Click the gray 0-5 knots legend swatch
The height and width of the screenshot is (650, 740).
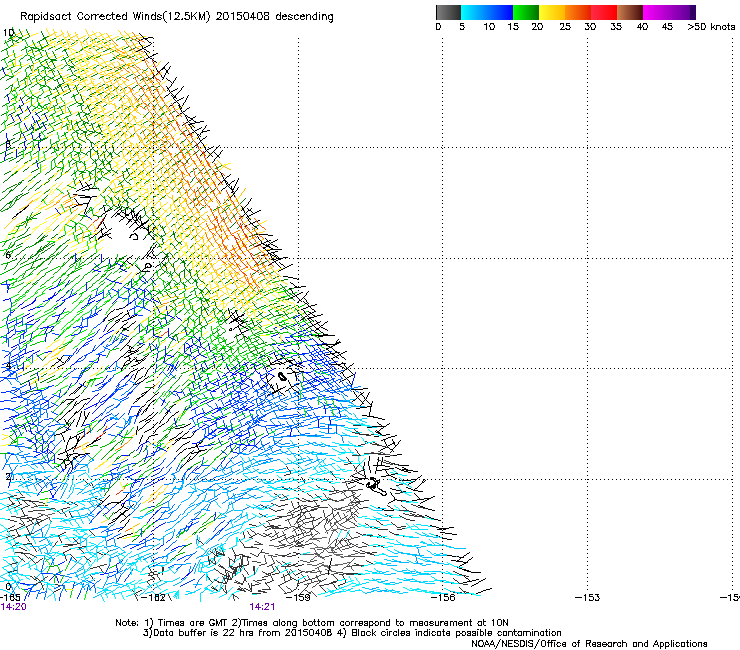pyautogui.click(x=448, y=12)
